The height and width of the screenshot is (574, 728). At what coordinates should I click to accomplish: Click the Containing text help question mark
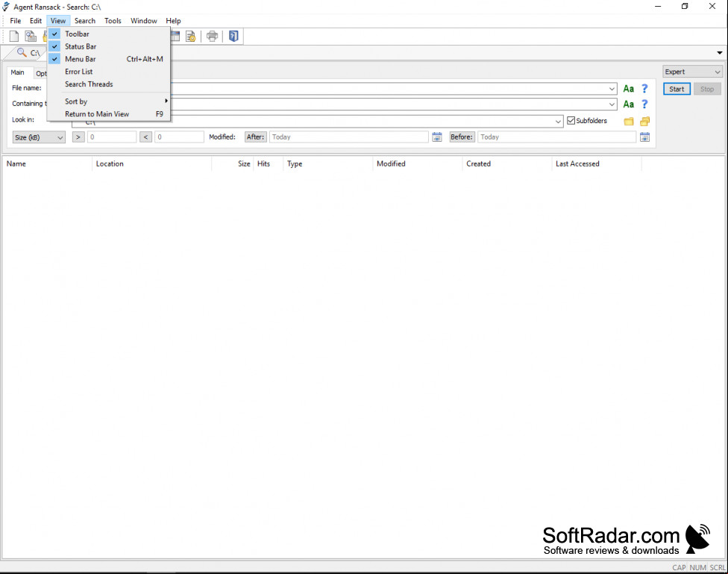point(644,104)
